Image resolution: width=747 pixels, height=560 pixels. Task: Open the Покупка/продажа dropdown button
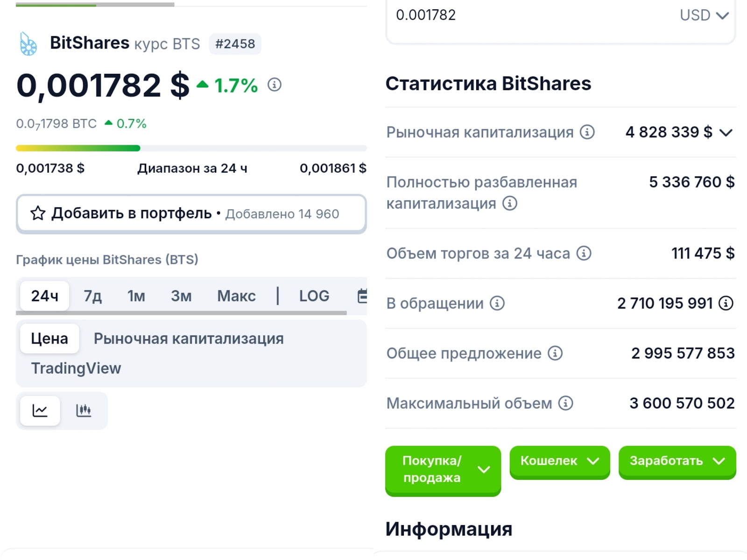[x=443, y=470]
